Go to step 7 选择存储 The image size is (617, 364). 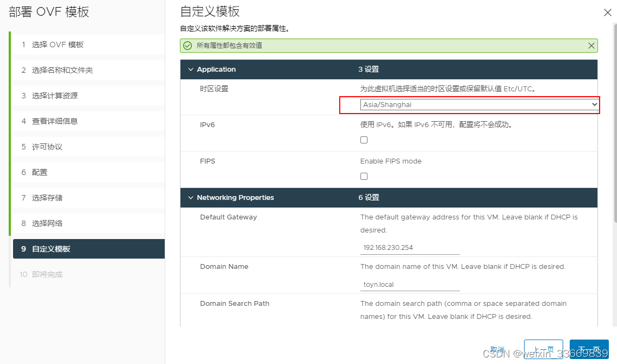89,198
